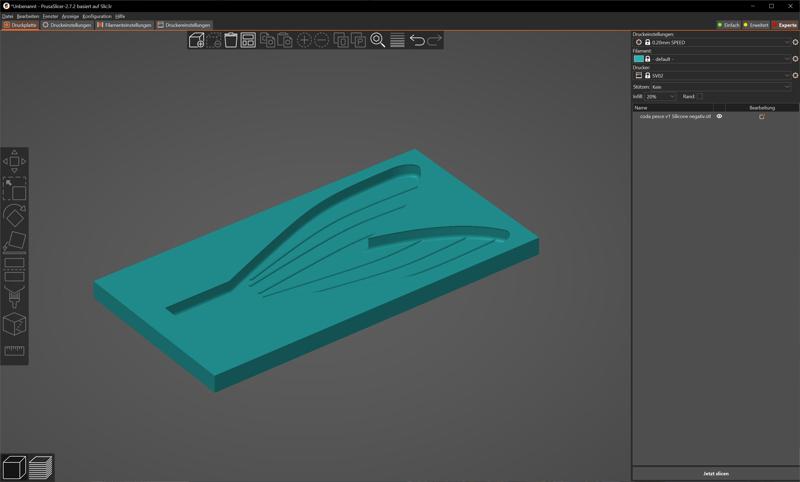
Task: Select the Measure ruler tool
Action: (14, 350)
